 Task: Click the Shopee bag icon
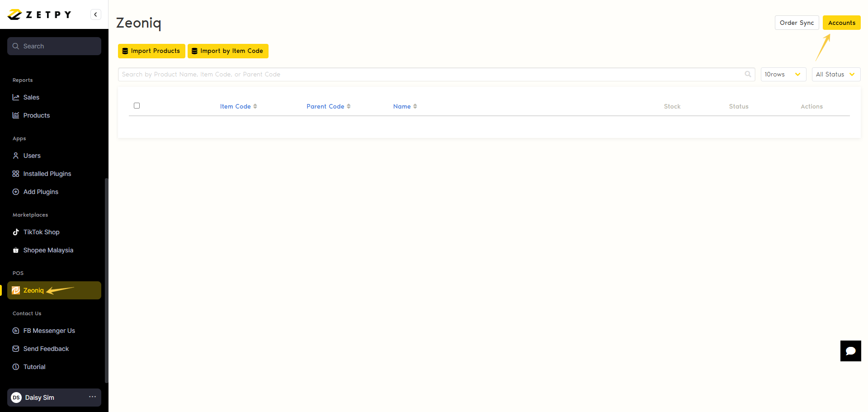pos(16,250)
